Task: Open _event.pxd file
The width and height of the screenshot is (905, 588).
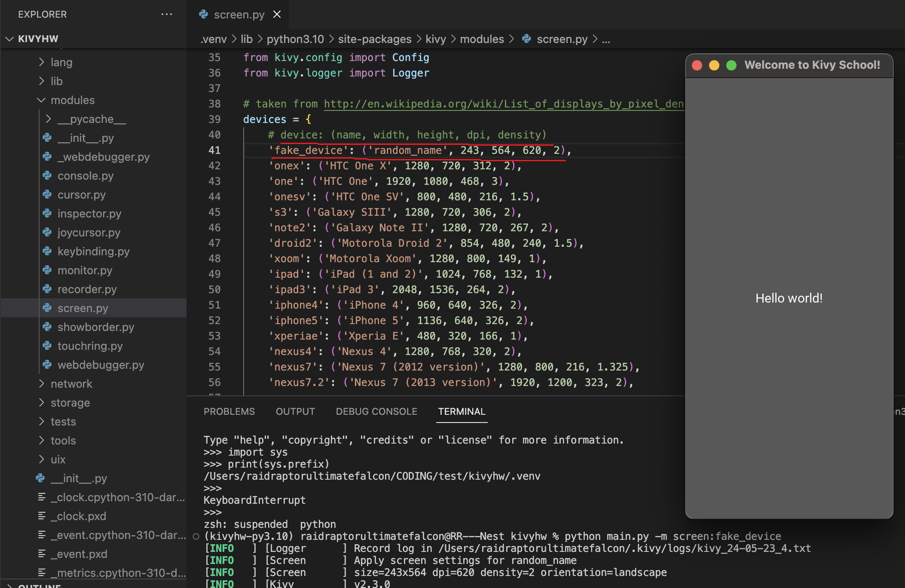Action: click(x=79, y=554)
